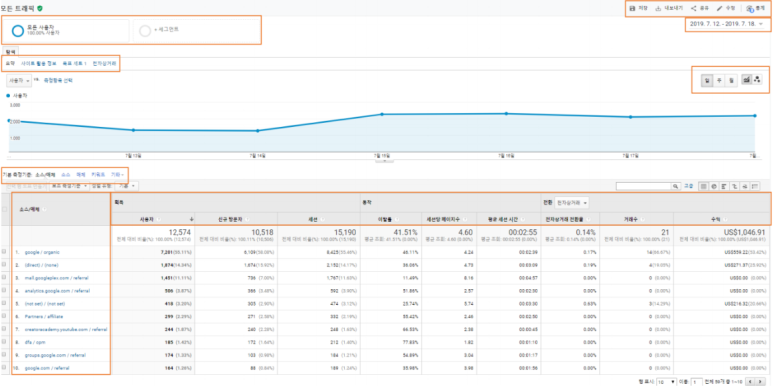Open rows-per-page dropdown showing 10
Image resolution: width=773 pixels, height=386 pixels.
[665, 382]
